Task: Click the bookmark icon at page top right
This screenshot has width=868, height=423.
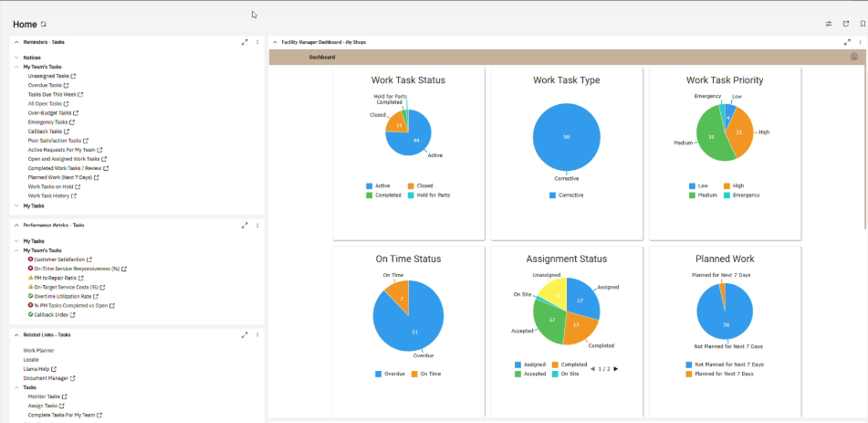Action: coord(863,24)
